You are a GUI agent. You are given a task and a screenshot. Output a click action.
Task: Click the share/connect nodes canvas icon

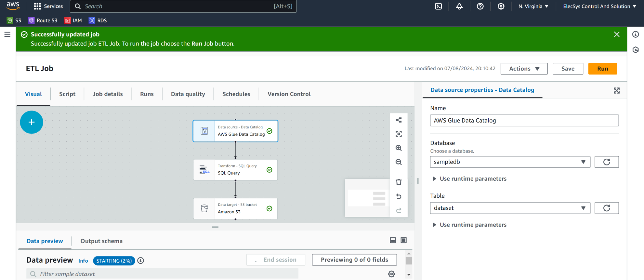(x=399, y=120)
